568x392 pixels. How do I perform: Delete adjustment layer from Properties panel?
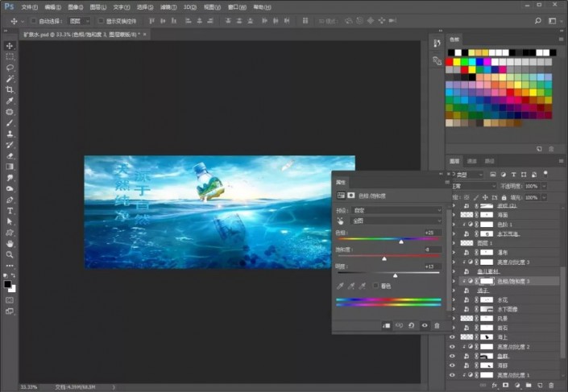pos(437,325)
